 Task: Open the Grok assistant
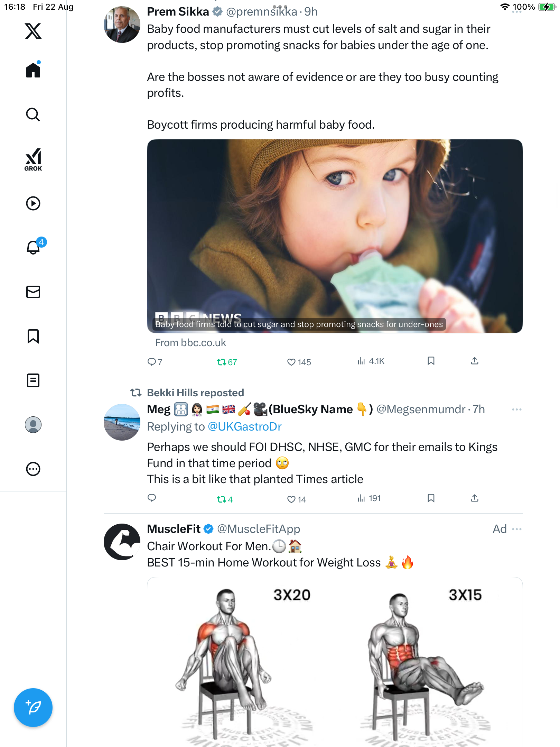pyautogui.click(x=33, y=160)
